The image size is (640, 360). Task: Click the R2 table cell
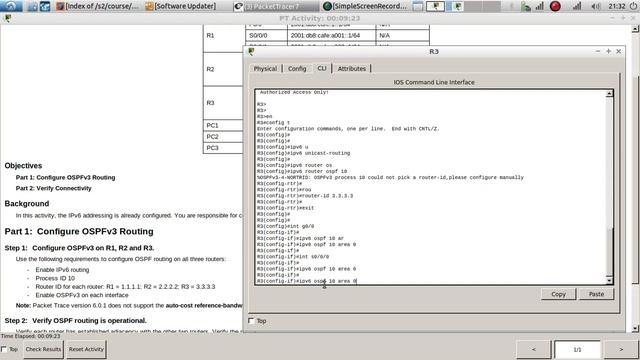[x=223, y=69]
